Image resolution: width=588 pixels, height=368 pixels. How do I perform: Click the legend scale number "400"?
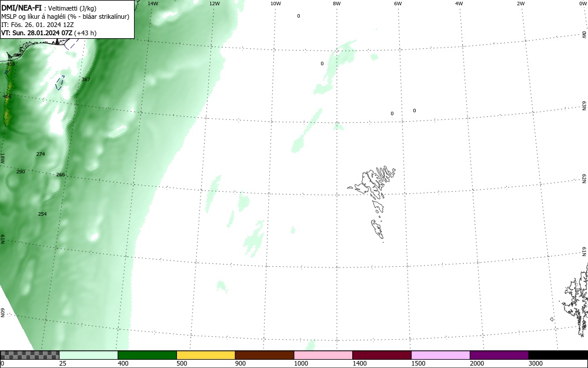[123, 363]
